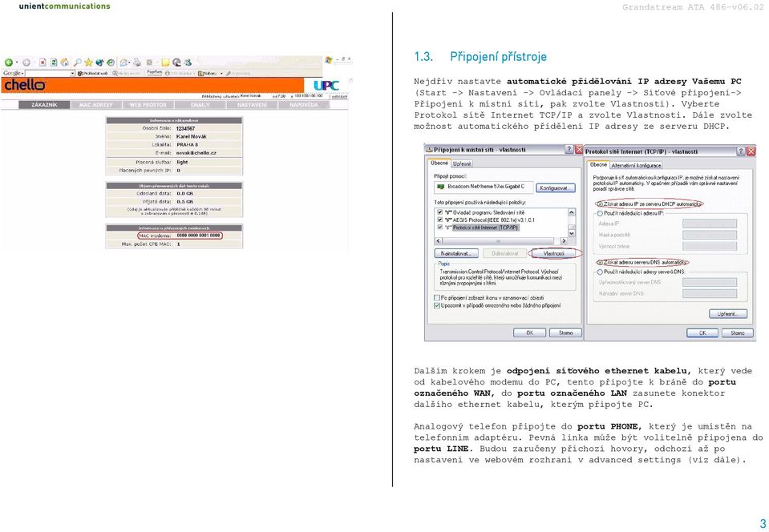The height and width of the screenshot is (532, 769).
Task: Open the History icon in browser toolbar
Action: [x=111, y=62]
